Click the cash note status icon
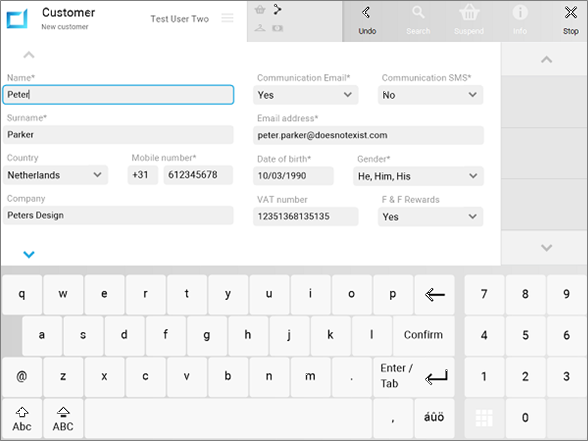This screenshot has height=441, width=588. tap(278, 28)
